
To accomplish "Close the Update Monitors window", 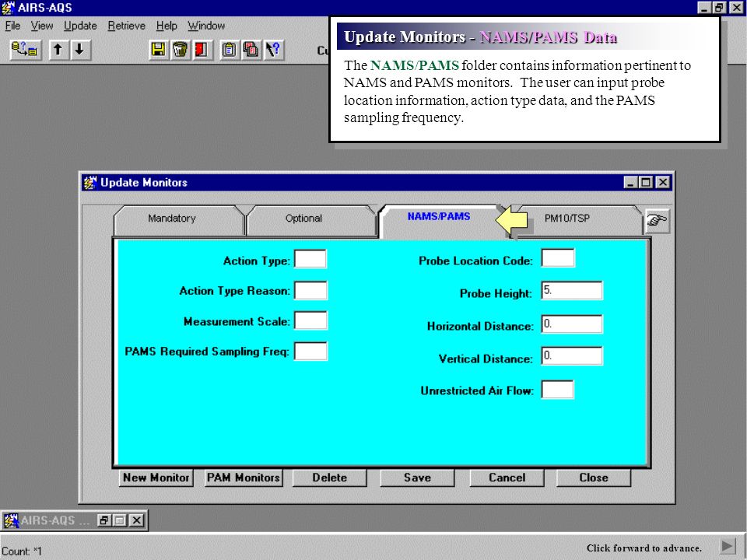I will pos(663,182).
